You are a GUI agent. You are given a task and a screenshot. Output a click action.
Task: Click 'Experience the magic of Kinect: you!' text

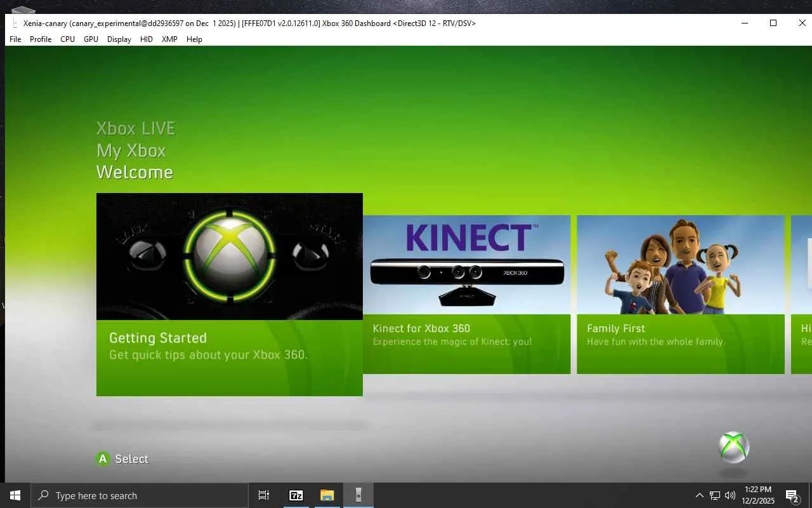pyautogui.click(x=452, y=342)
